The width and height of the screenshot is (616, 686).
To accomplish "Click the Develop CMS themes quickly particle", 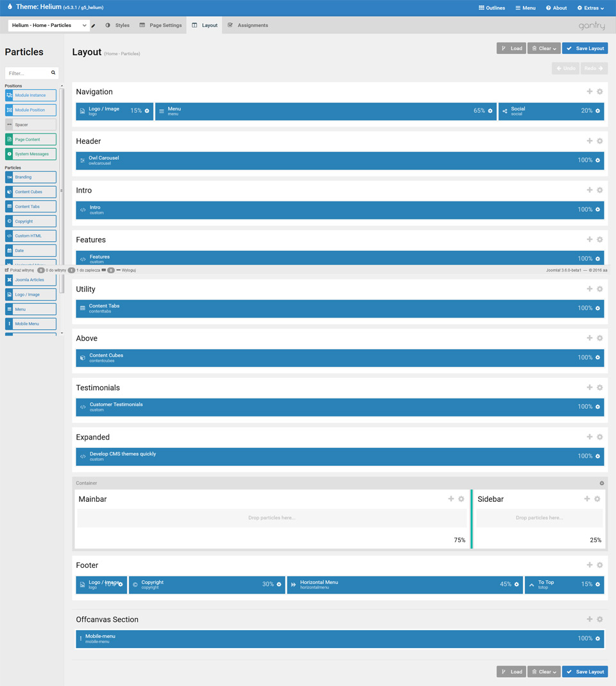I will 340,456.
